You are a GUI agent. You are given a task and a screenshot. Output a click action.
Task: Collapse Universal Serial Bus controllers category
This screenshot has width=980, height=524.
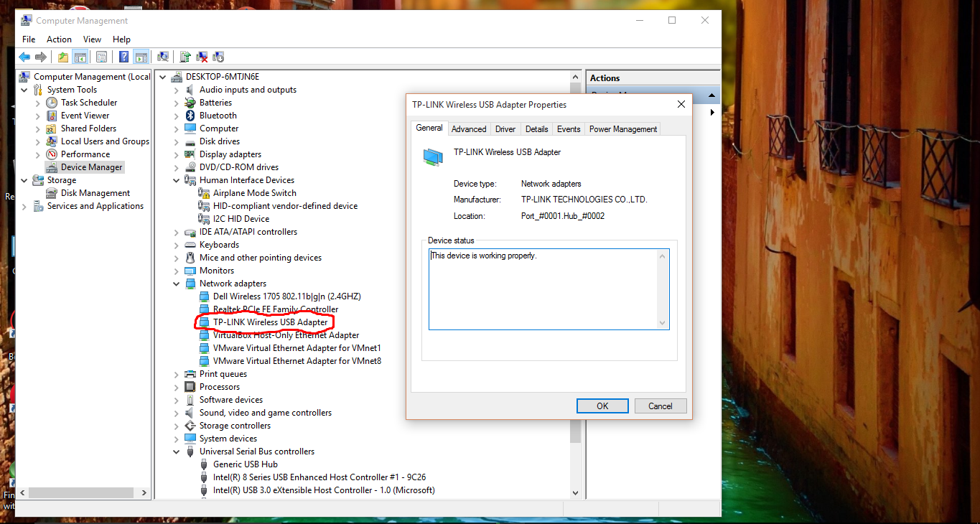point(177,452)
